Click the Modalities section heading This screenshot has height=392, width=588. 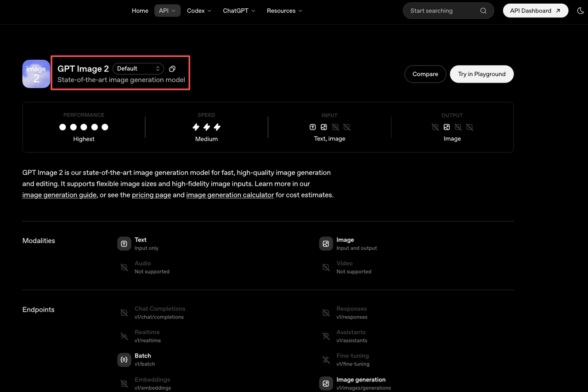pyautogui.click(x=39, y=241)
